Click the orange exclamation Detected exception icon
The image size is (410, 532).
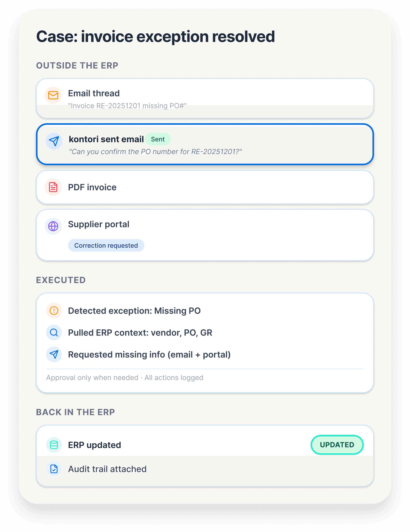tap(54, 311)
